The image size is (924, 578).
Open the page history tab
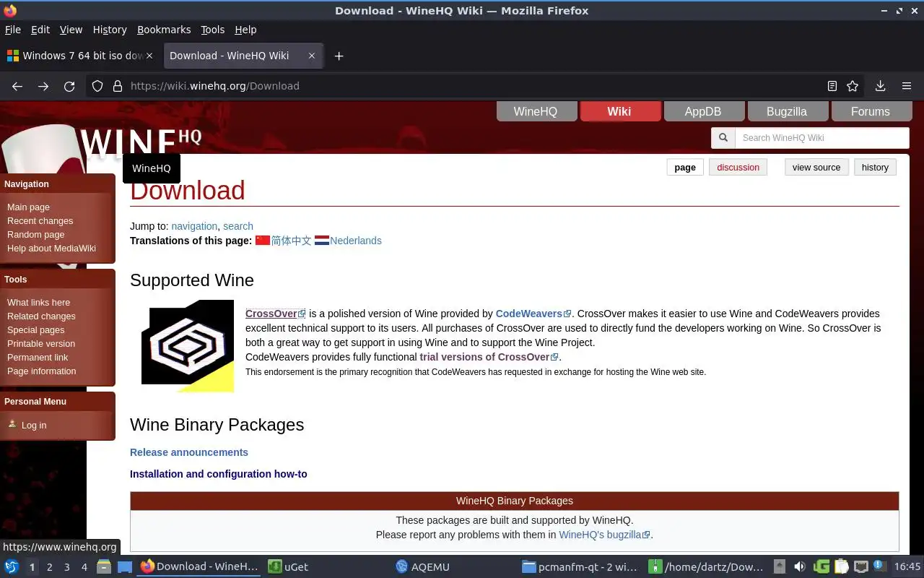(x=875, y=168)
